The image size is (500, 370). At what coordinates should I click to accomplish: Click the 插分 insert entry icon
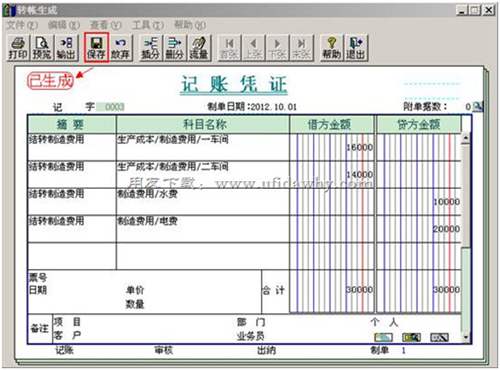[x=150, y=48]
